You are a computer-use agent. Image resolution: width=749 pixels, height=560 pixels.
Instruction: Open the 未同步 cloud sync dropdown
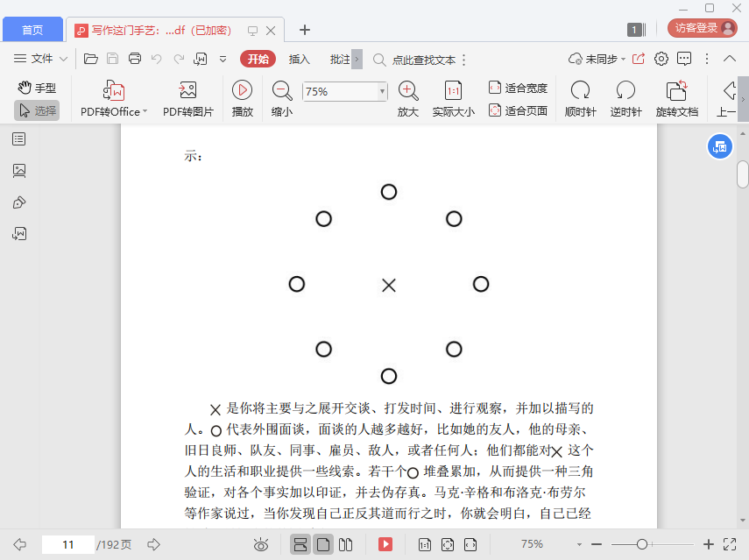[x=597, y=59]
